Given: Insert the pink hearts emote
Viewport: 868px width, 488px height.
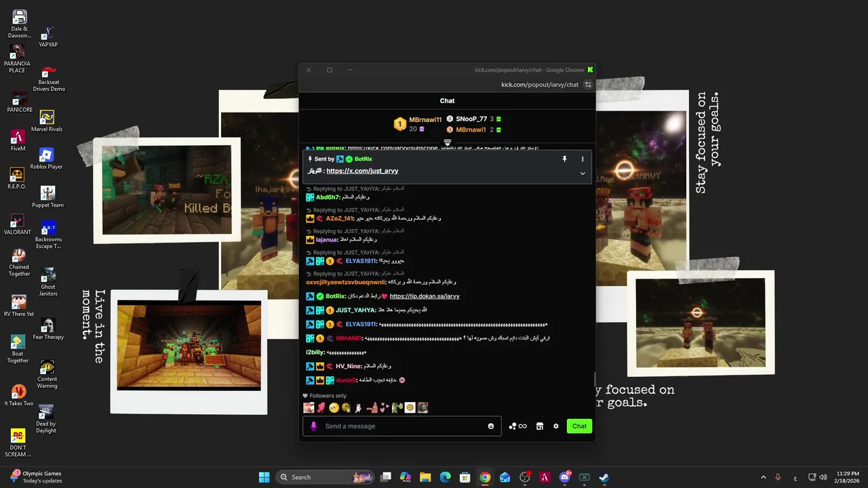Looking at the screenshot, I should pyautogui.click(x=384, y=407).
